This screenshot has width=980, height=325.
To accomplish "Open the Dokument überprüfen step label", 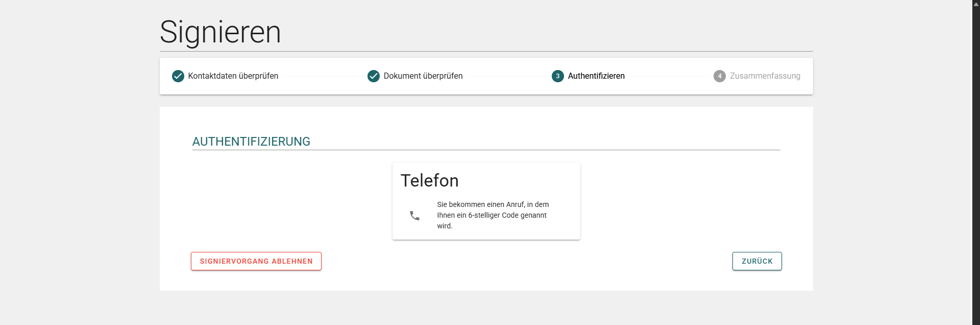I will [x=423, y=76].
